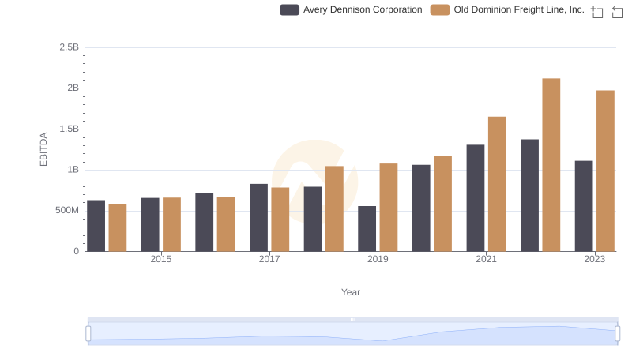Click the 1B y-axis label
Viewport: 632px width, 364px height.
coord(73,170)
